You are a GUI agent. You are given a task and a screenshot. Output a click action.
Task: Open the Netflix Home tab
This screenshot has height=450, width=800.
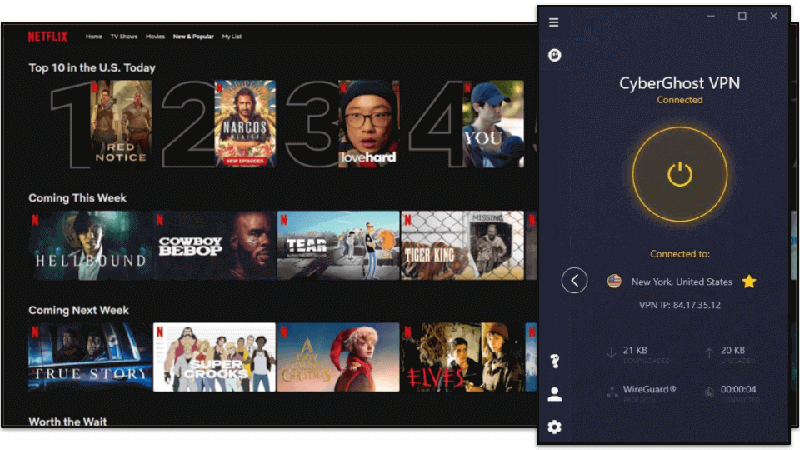tap(94, 37)
